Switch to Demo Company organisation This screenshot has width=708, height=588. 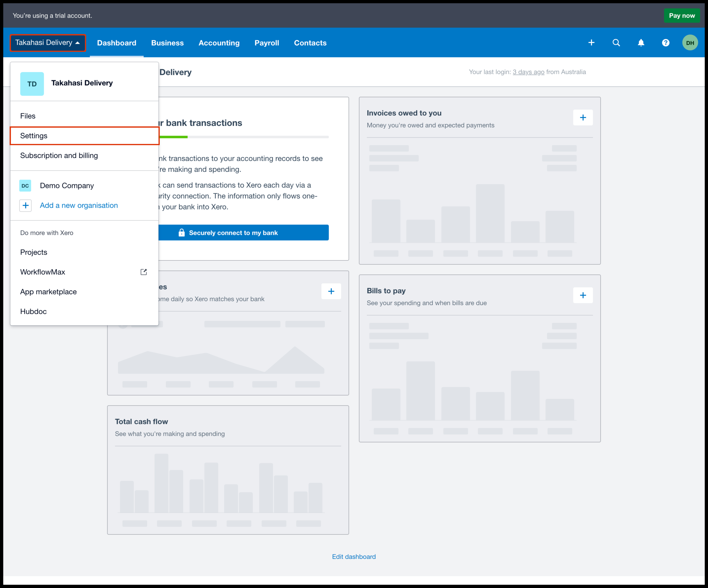(x=67, y=186)
